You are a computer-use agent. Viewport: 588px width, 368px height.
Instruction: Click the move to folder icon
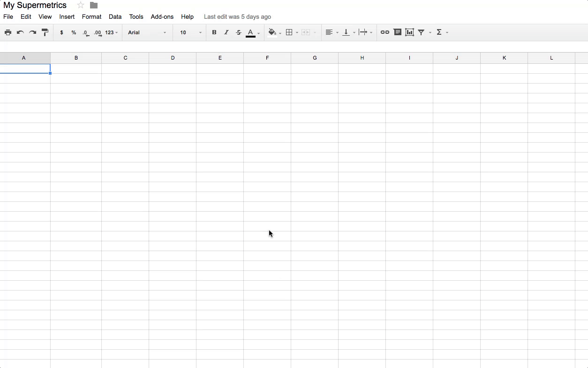coord(94,5)
